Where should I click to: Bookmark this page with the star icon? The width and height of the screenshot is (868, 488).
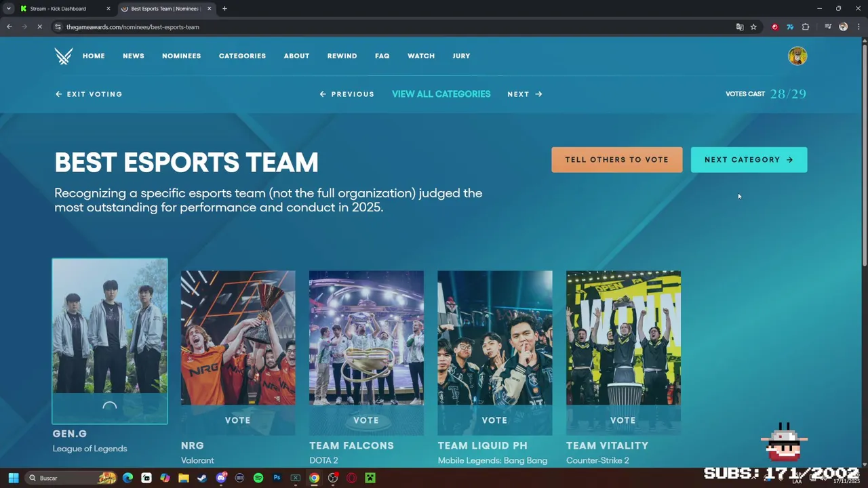click(x=753, y=27)
